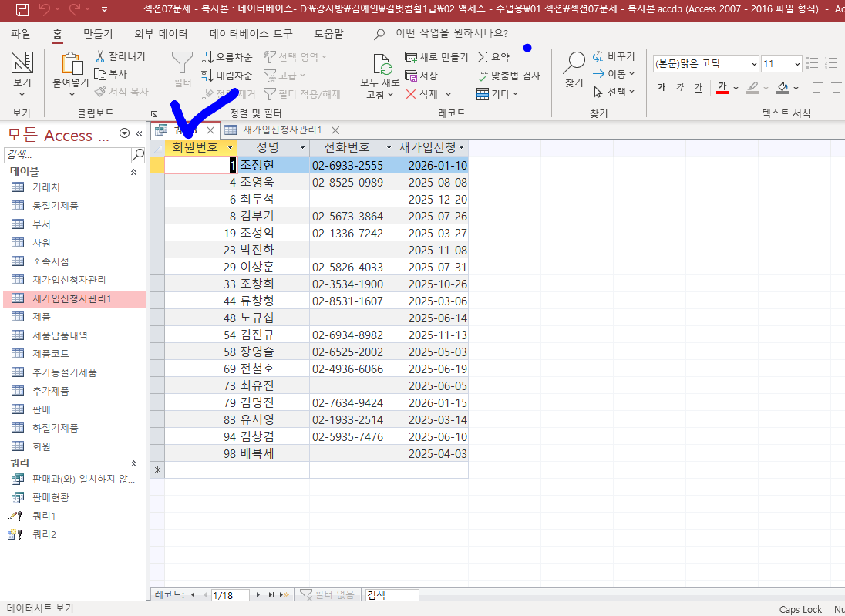Viewport: 845px width, 616px height.
Task: Open the font color red swatch
Action: [x=722, y=87]
